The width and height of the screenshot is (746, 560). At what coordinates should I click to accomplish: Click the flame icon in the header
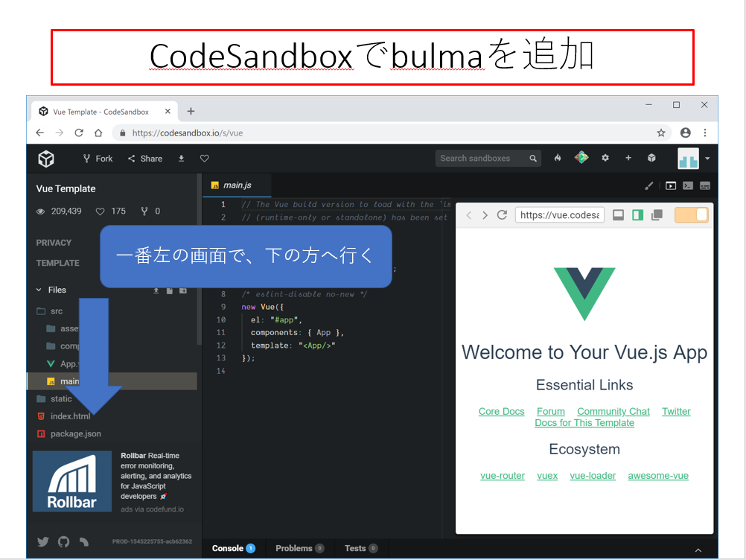(x=558, y=158)
